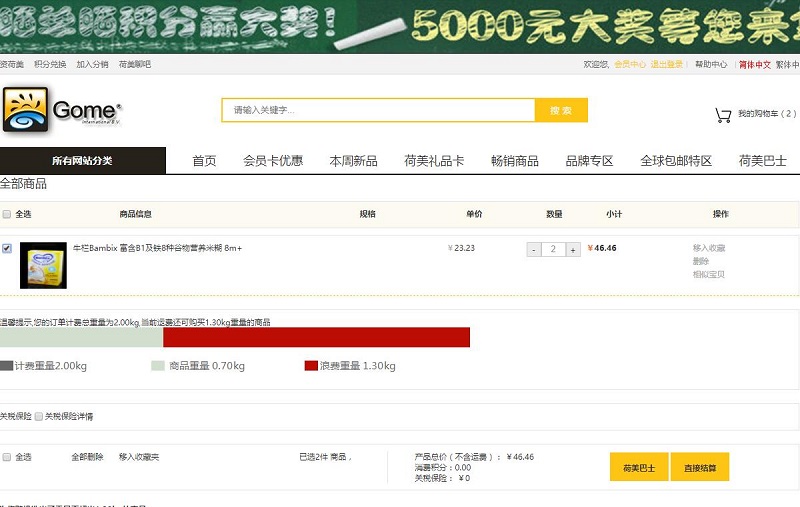Click the 搜索 search button

click(561, 110)
